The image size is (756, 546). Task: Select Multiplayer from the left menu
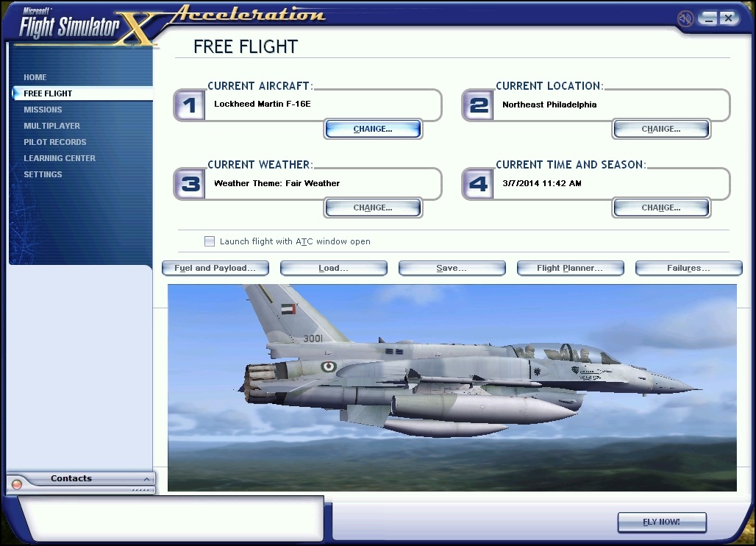[51, 126]
